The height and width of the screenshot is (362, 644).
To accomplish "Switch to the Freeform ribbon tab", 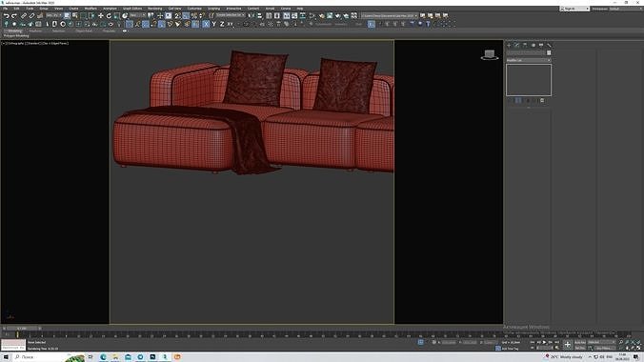I will [x=35, y=30].
